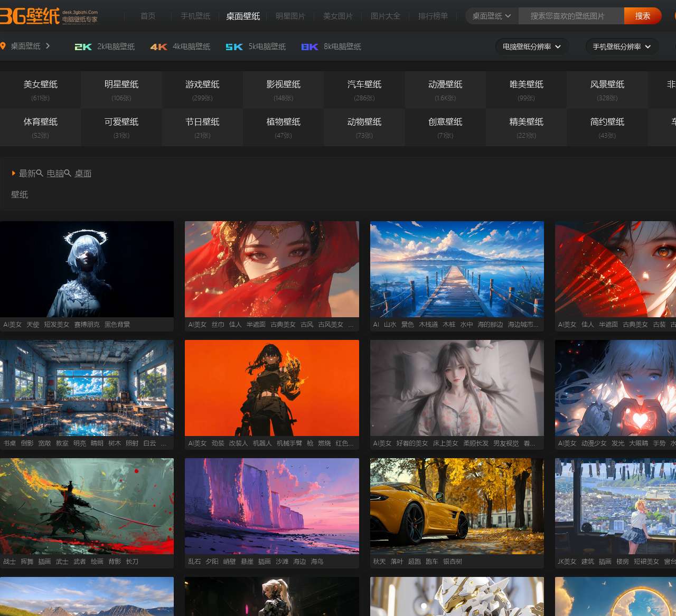The width and height of the screenshot is (676, 616).
Task: Select the 汽车壁纸 category tile
Action: pos(364,90)
